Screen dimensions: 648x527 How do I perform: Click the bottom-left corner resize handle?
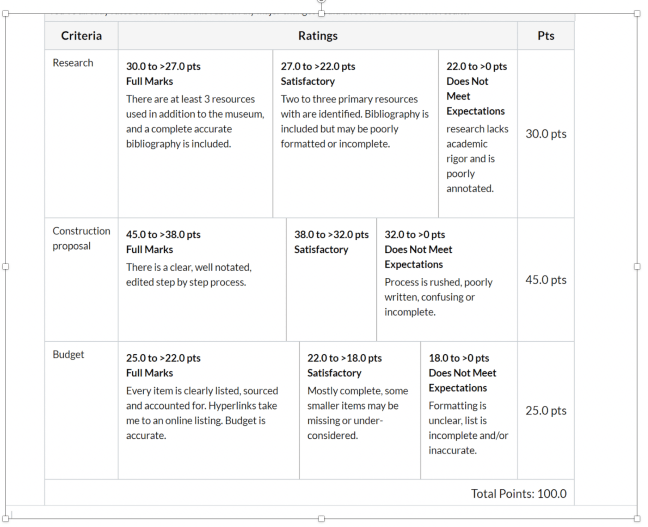pos(6,519)
